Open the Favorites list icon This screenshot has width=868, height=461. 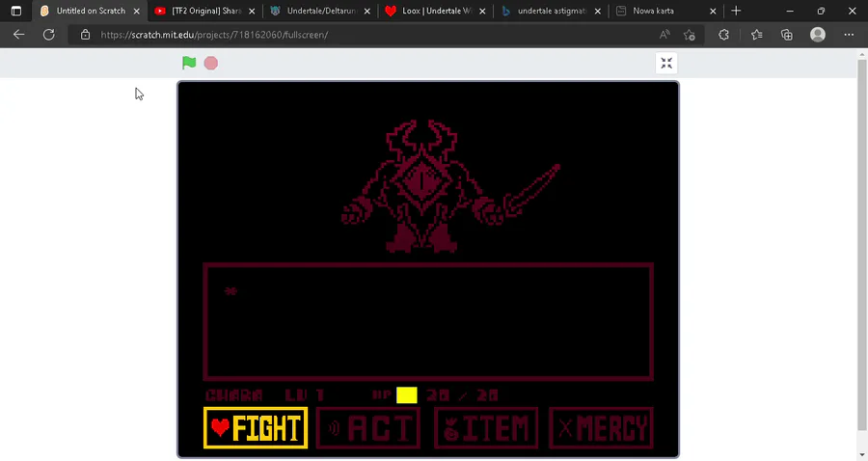pyautogui.click(x=757, y=35)
